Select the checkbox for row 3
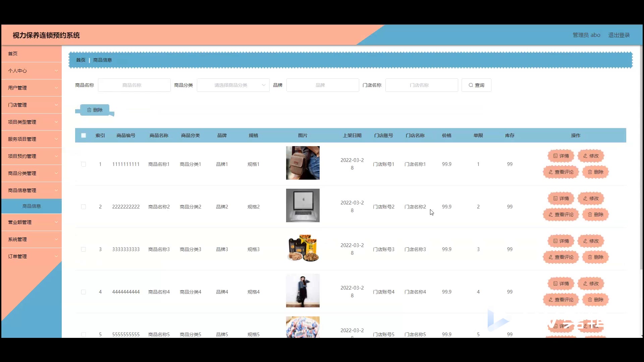 84,249
